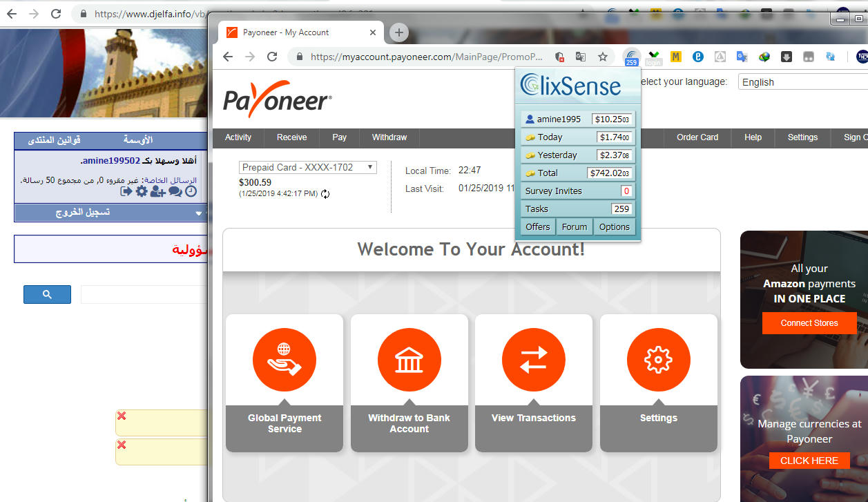Viewport: 868px width, 502px height.
Task: Click the chat bubbles icon in djelfa forum panel
Action: click(x=175, y=191)
